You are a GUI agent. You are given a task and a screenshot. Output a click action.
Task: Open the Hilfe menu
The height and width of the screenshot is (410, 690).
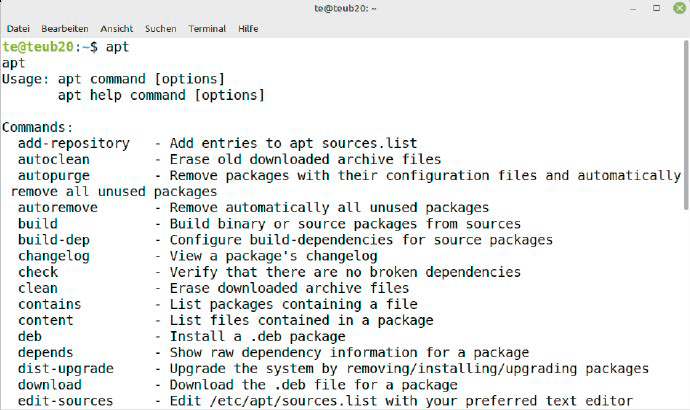(249, 29)
